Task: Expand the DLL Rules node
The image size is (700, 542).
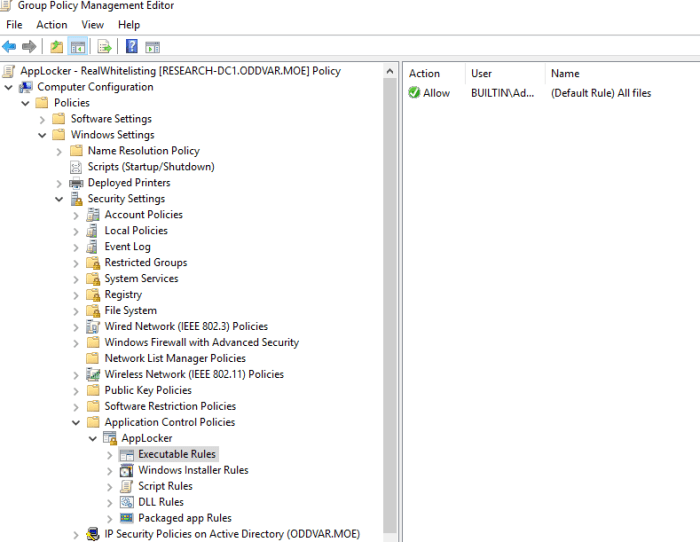Action: tap(110, 502)
